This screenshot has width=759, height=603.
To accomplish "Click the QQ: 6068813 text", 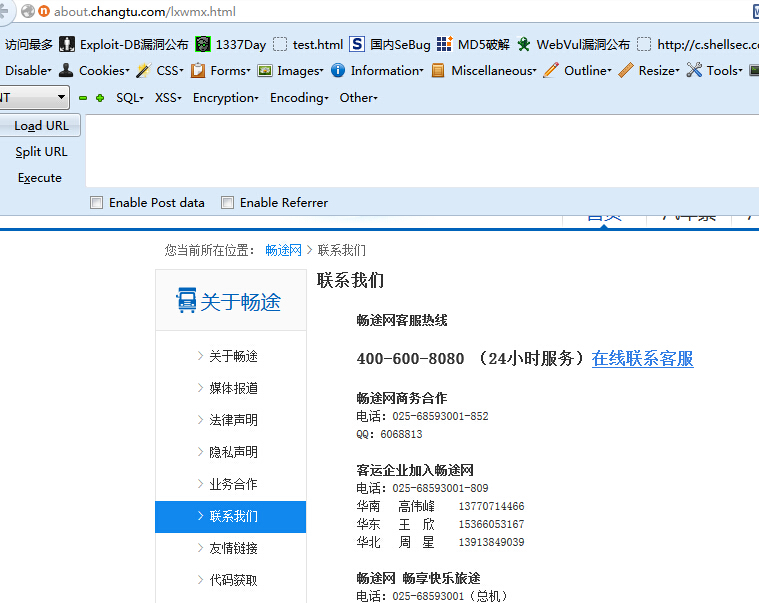I will 389,434.
